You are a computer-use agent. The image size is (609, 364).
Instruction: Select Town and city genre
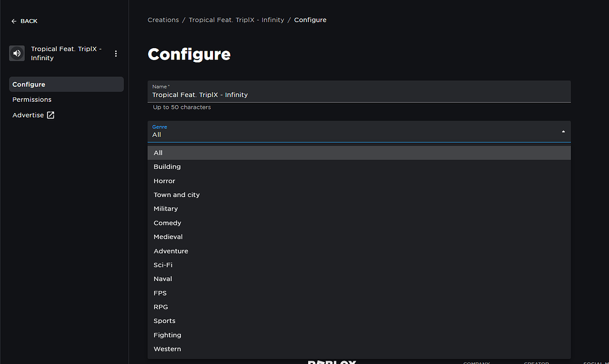[x=177, y=194]
